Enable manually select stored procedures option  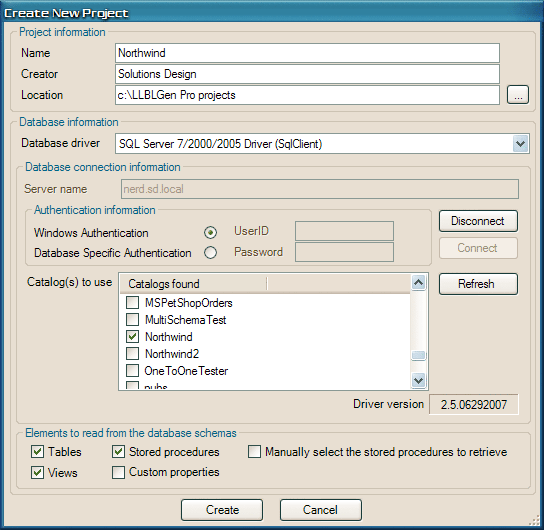pyautogui.click(x=254, y=452)
